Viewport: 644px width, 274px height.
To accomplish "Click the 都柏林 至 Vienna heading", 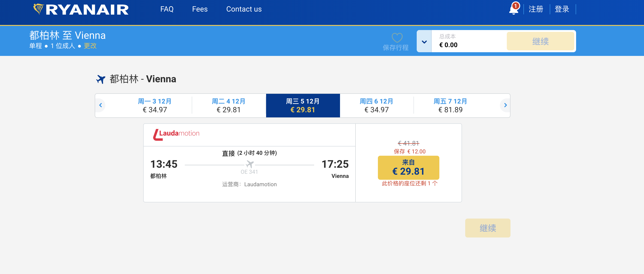I will [x=67, y=36].
